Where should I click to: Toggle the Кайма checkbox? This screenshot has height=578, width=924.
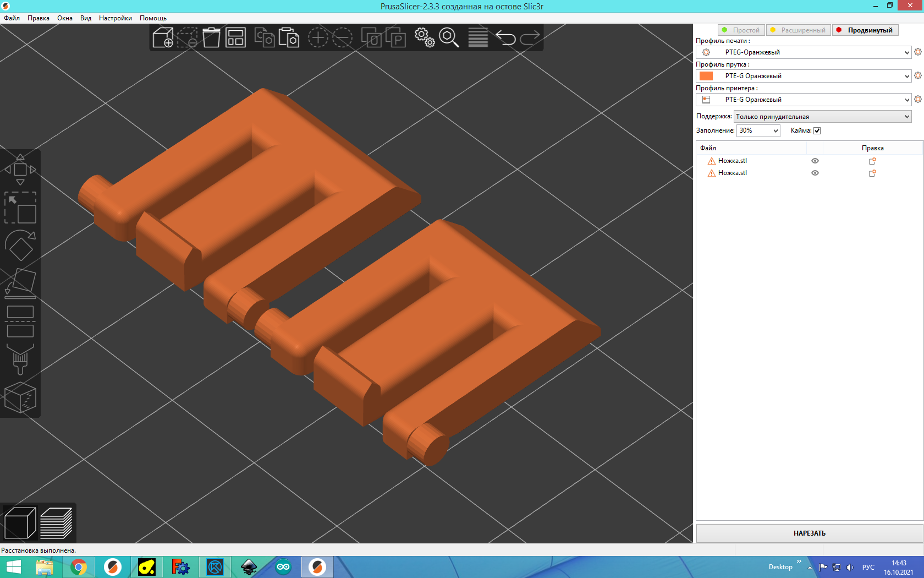[x=817, y=130]
